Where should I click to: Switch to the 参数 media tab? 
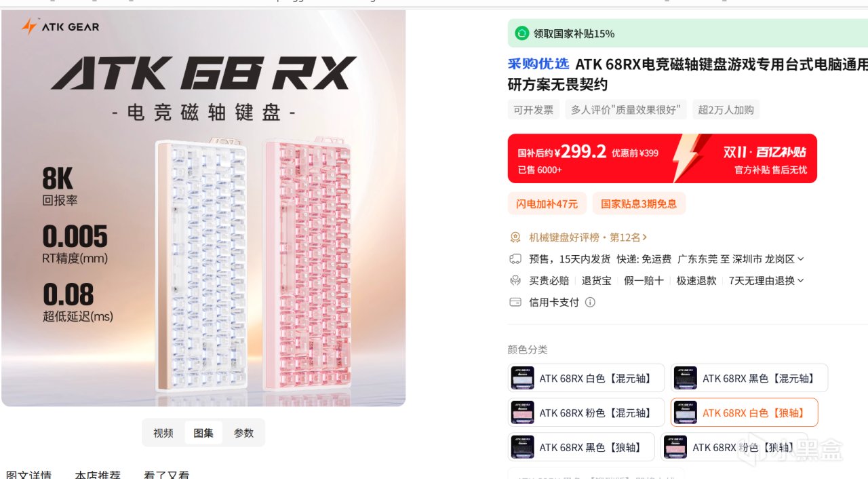coord(243,433)
